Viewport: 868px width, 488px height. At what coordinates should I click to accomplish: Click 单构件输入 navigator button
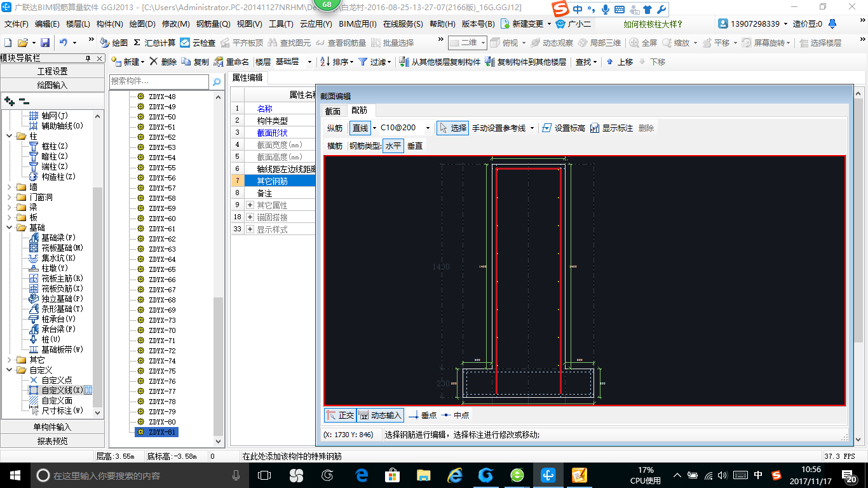click(x=52, y=427)
